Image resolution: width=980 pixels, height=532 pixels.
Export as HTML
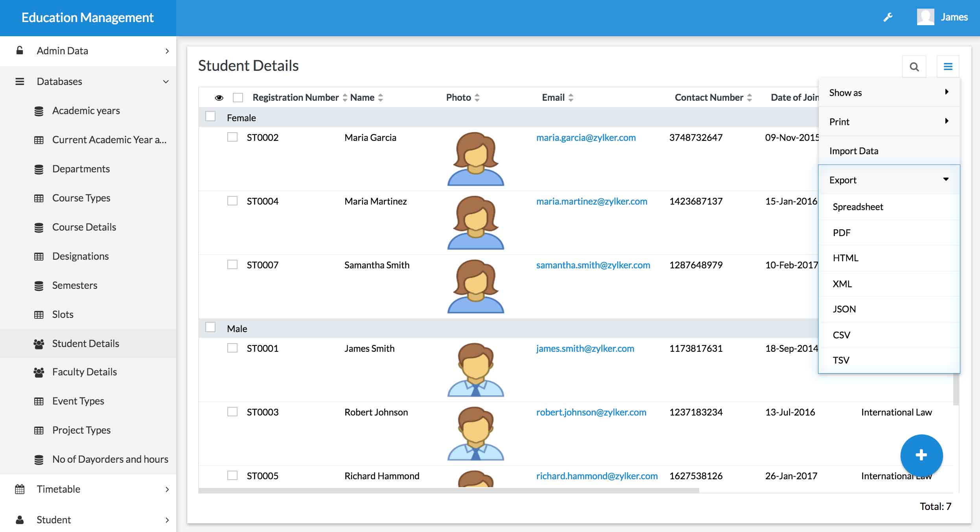coord(889,258)
